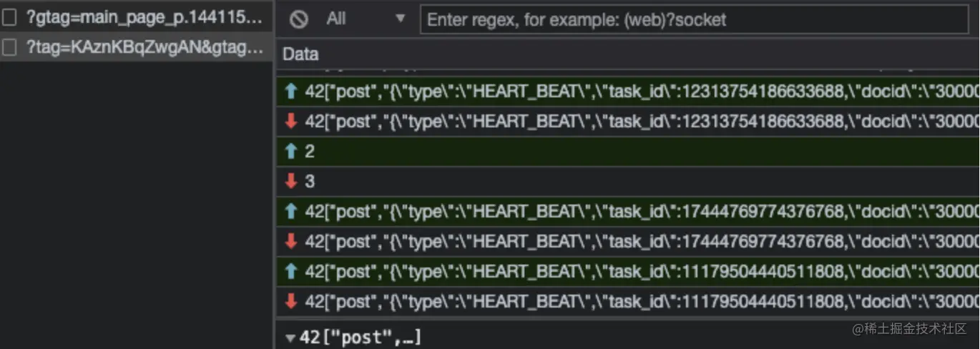
Task: Click the red down arrow beside 3
Action: (290, 182)
